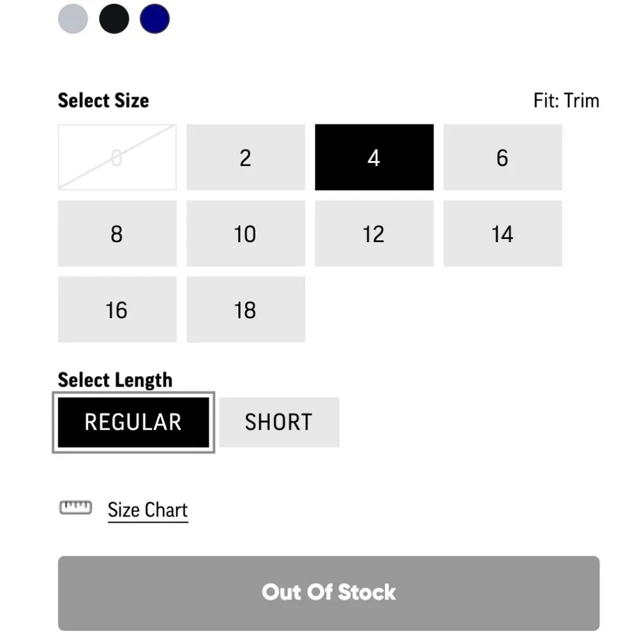
Task: Pick size 14
Action: (502, 233)
